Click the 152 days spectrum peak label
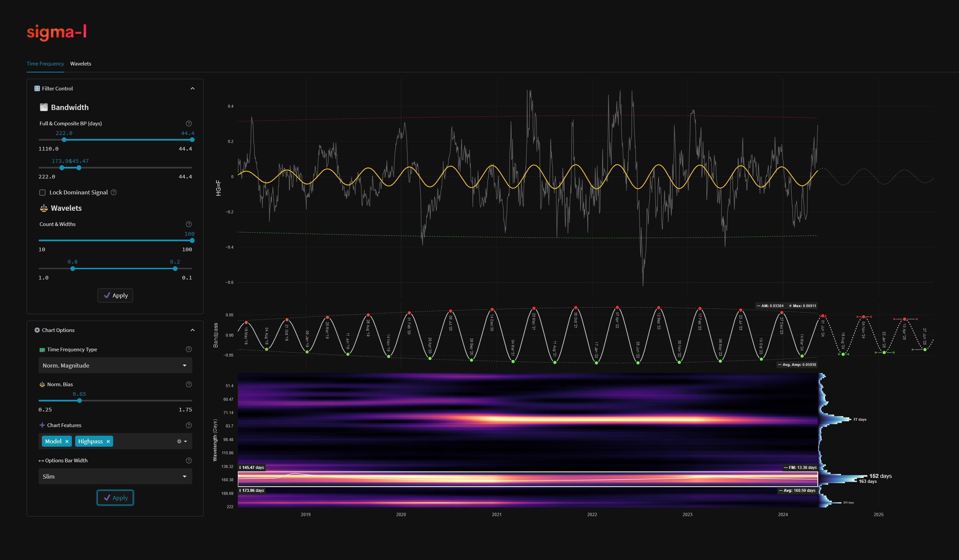 point(880,476)
